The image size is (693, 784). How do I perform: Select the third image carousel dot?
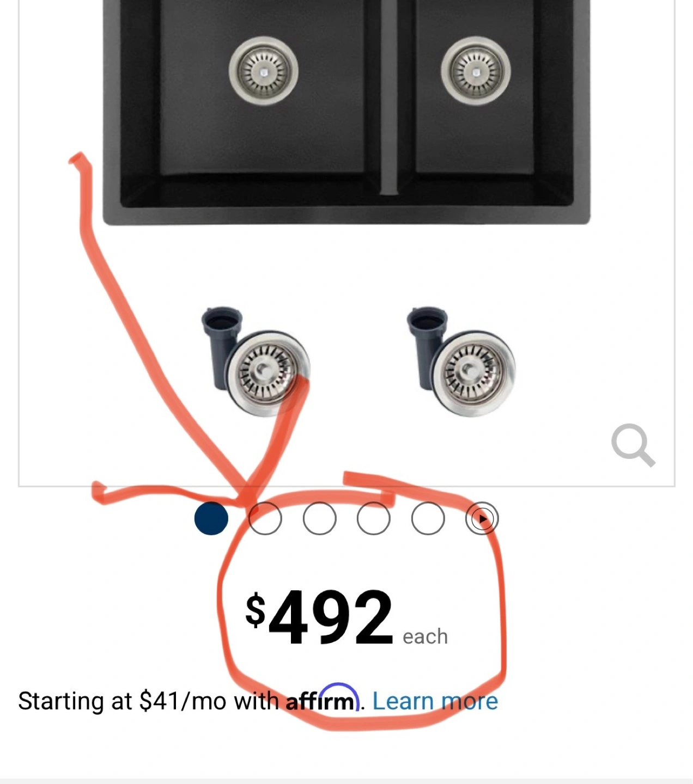pos(319,518)
